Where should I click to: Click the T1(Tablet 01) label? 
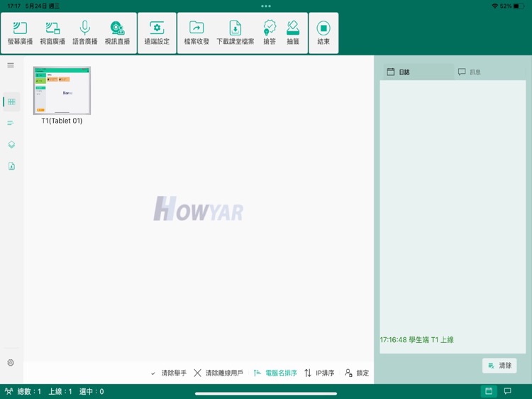coord(62,121)
